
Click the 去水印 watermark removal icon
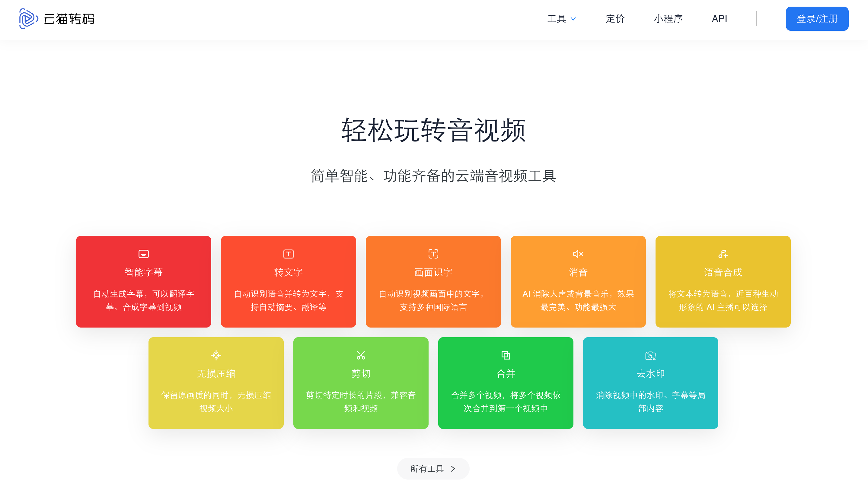coord(650,355)
